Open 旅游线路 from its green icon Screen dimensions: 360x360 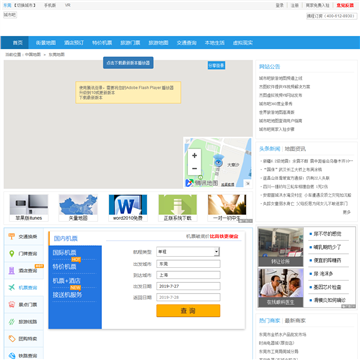tap(12, 322)
